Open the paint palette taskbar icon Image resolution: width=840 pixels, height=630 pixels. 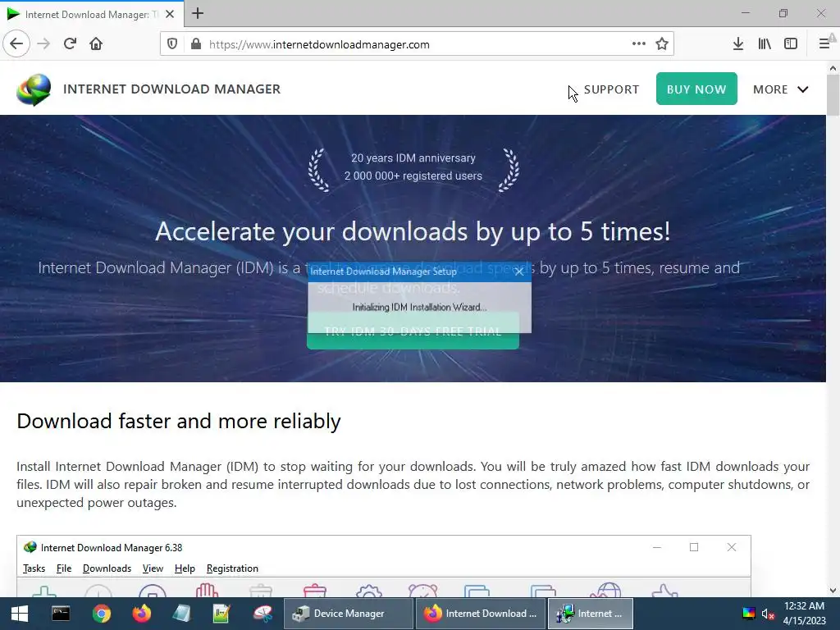tap(262, 614)
